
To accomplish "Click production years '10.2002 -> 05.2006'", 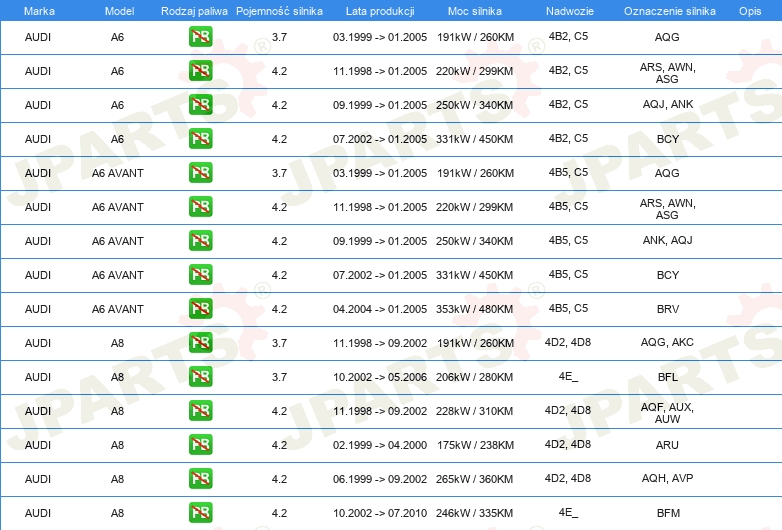I will [380, 377].
